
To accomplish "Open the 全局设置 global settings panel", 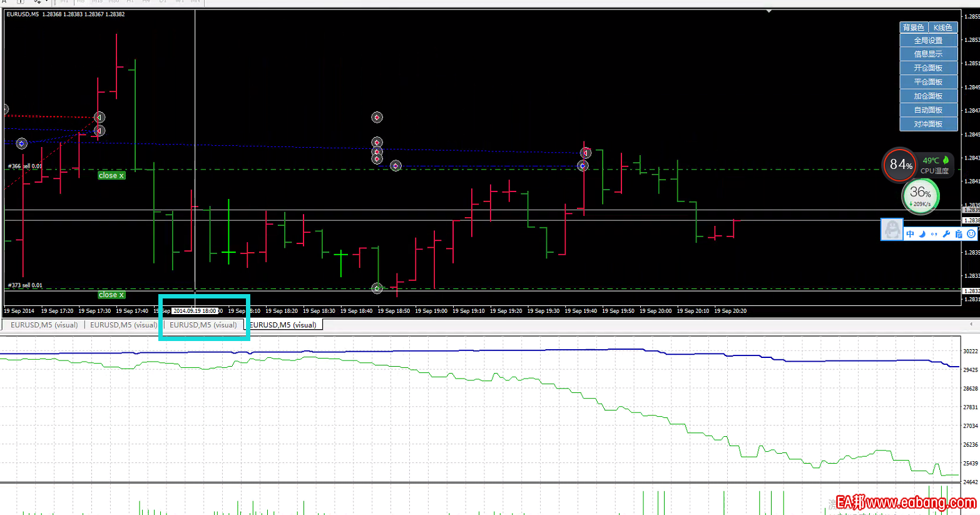I will click(928, 41).
